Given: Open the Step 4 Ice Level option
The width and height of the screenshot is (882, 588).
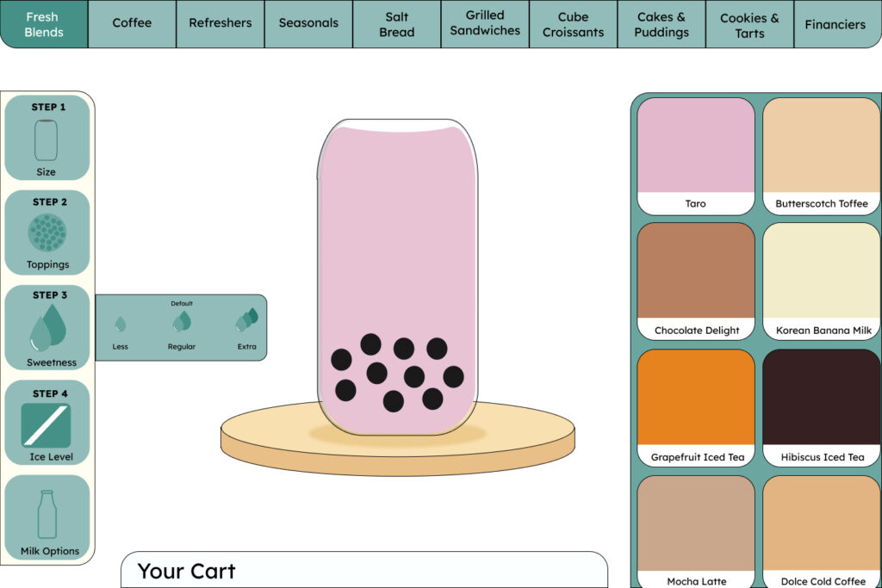Looking at the screenshot, I should point(47,423).
